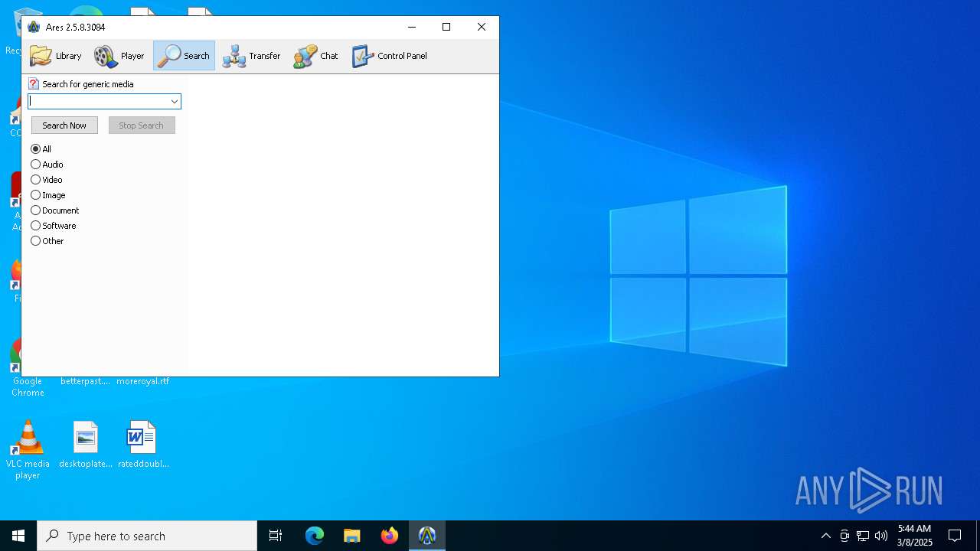Select the rateddoubl Word document icon

pos(143,445)
